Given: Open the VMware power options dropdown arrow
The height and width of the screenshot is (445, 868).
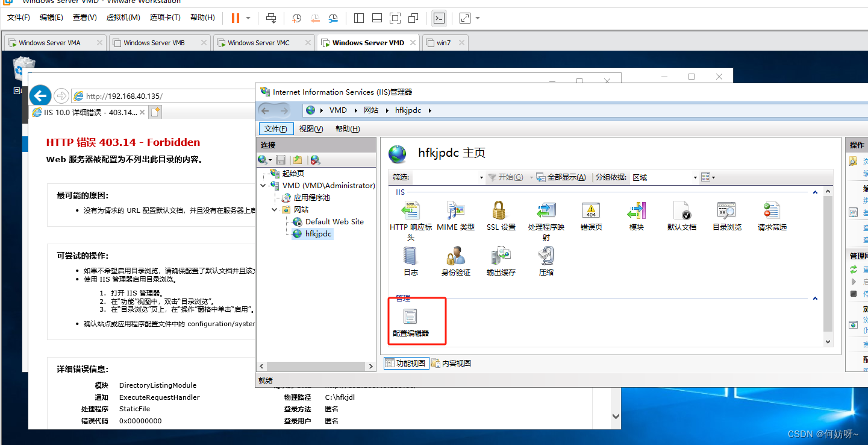Looking at the screenshot, I should (248, 18).
